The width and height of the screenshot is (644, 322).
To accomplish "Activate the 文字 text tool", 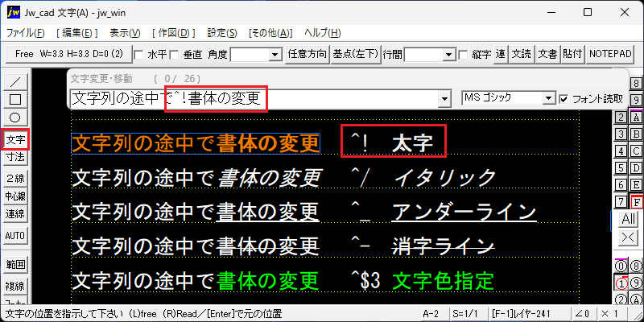I will [x=15, y=139].
